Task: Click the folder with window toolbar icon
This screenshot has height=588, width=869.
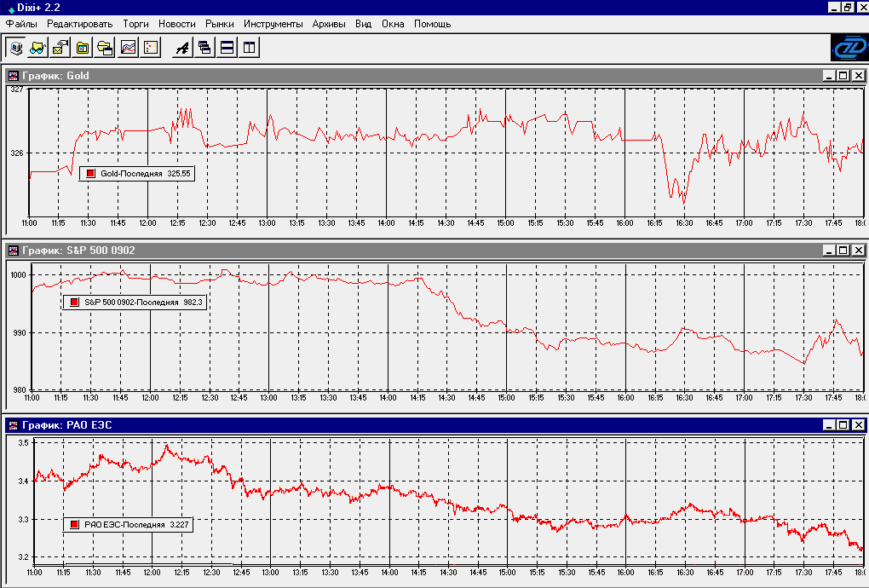Action: 106,48
